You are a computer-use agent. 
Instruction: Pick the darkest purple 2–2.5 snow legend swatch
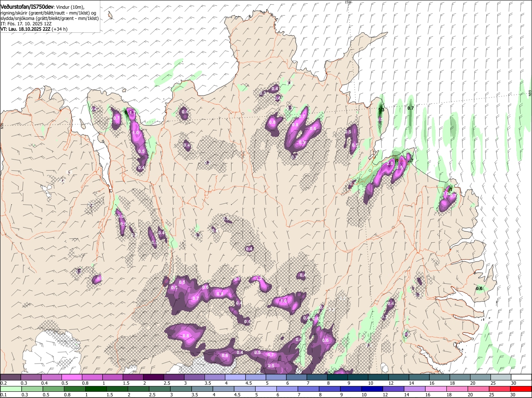pos(153,377)
